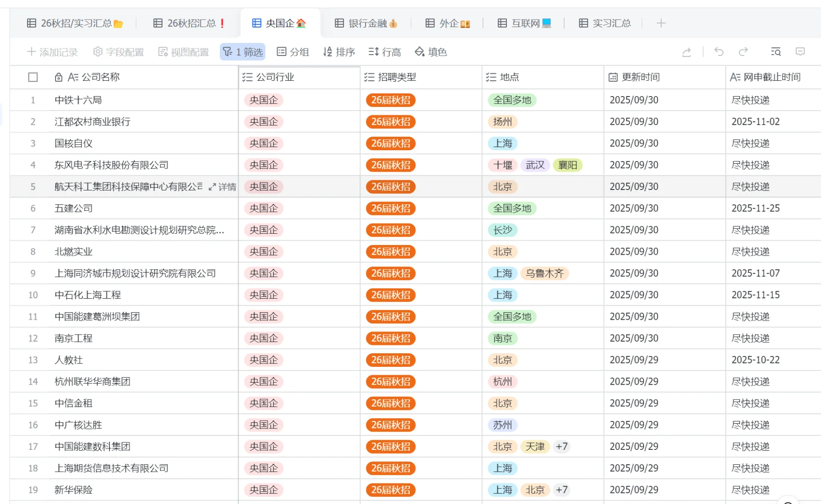Click the 江都农村商业银行 cell

145,122
